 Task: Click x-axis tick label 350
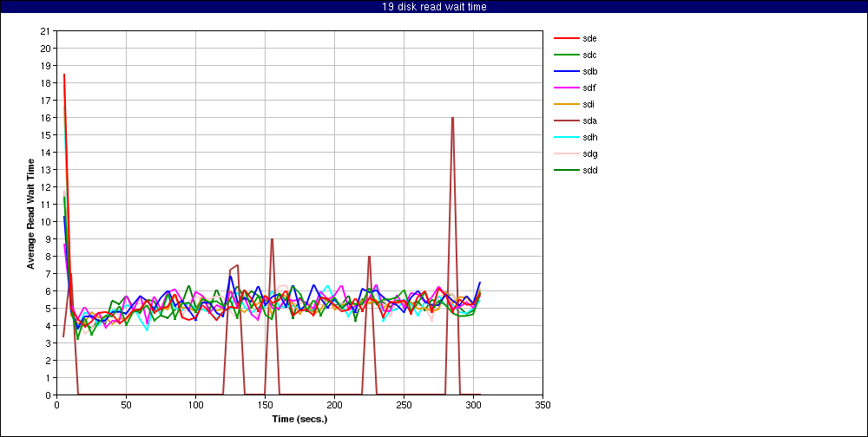click(542, 405)
